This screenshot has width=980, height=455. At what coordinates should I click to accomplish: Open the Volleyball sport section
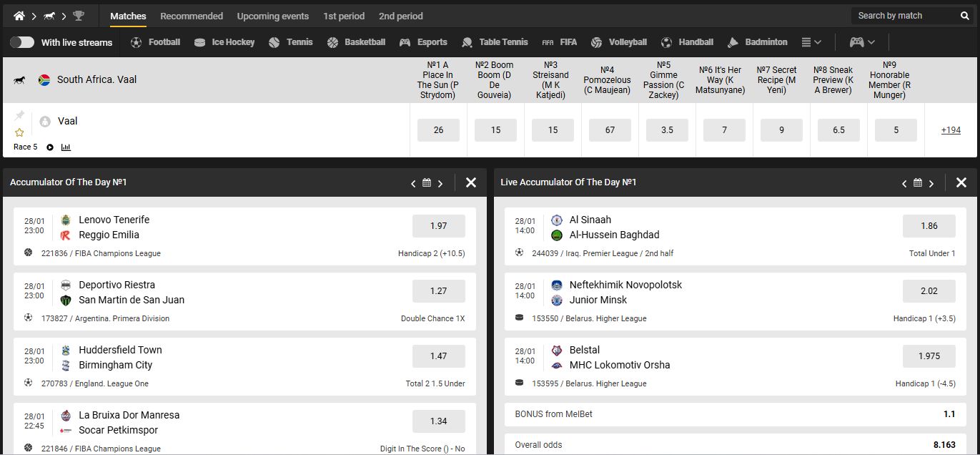pyautogui.click(x=596, y=41)
